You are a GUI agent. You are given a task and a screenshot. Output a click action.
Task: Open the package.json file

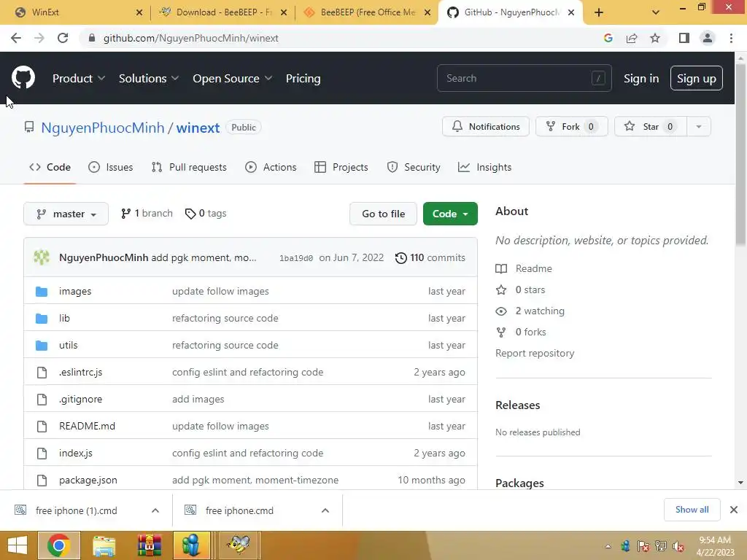click(x=88, y=480)
